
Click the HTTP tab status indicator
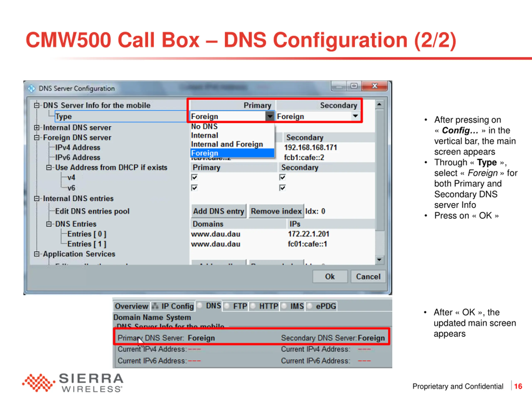pos(253,306)
